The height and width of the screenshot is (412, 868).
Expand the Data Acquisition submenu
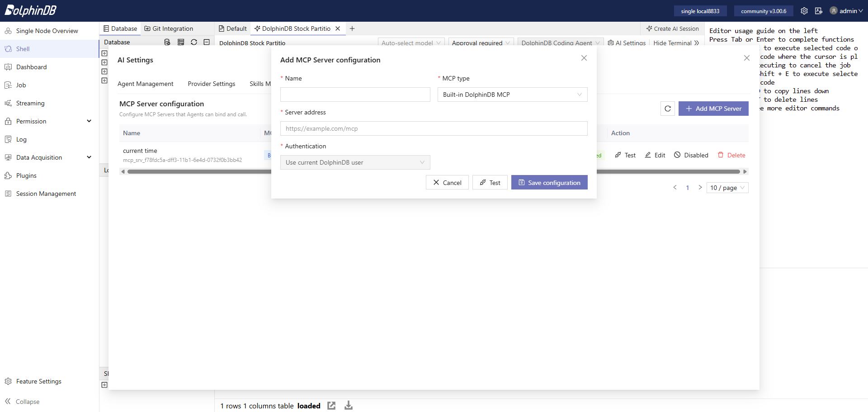(x=49, y=157)
